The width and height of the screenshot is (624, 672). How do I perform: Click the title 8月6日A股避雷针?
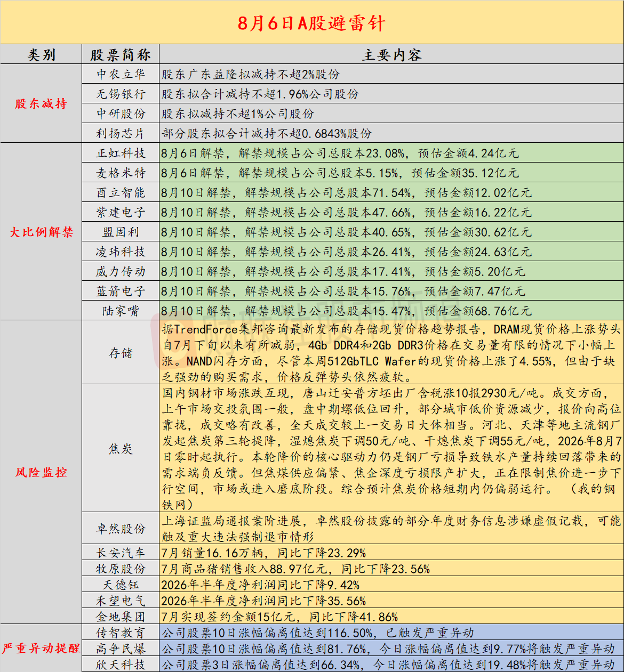point(311,23)
